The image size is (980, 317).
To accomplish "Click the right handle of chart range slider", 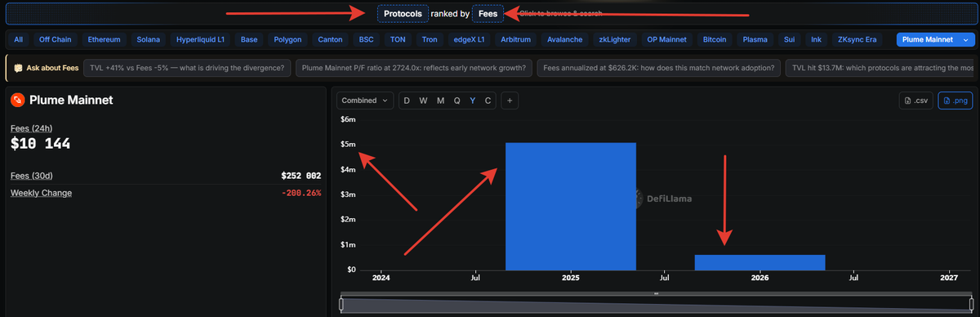I will point(971,304).
